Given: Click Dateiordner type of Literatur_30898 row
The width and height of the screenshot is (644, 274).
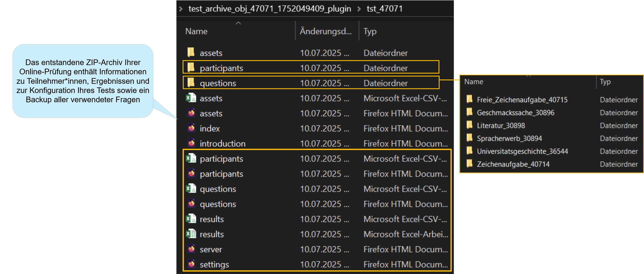Looking at the screenshot, I should [618, 125].
